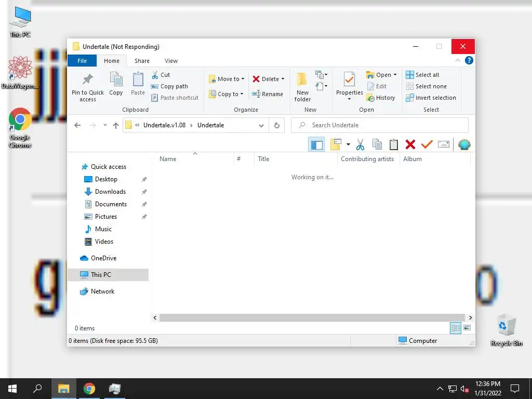This screenshot has width=532, height=399.
Task: Click rename icon in lower toolbar
Action: 444,144
